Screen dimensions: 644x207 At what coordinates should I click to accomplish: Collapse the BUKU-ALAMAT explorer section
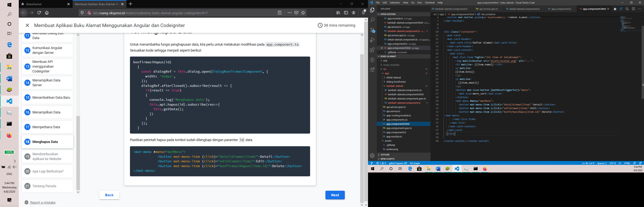[404, 57]
